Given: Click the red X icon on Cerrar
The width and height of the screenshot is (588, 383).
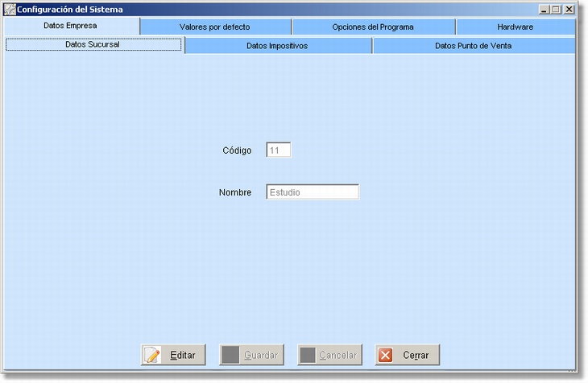Looking at the screenshot, I should pyautogui.click(x=387, y=356).
